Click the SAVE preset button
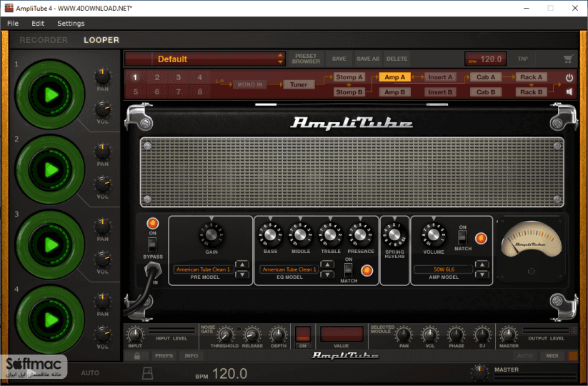This screenshot has width=588, height=386. (x=339, y=59)
